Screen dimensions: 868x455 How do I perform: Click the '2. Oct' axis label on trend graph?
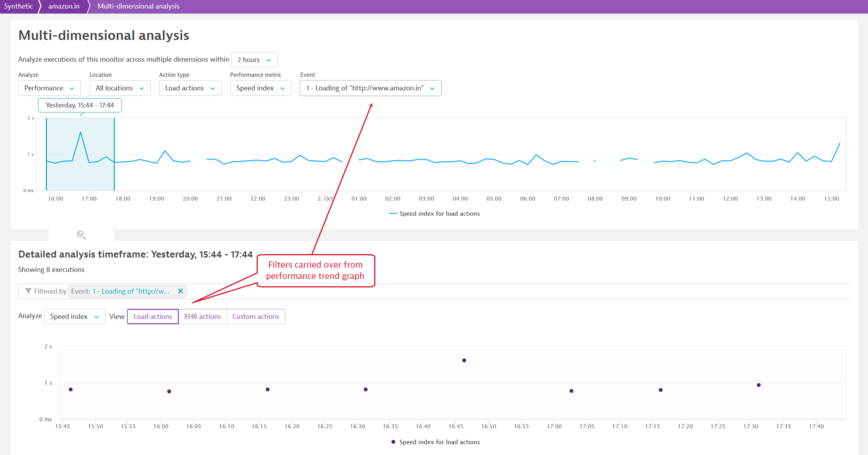[325, 199]
